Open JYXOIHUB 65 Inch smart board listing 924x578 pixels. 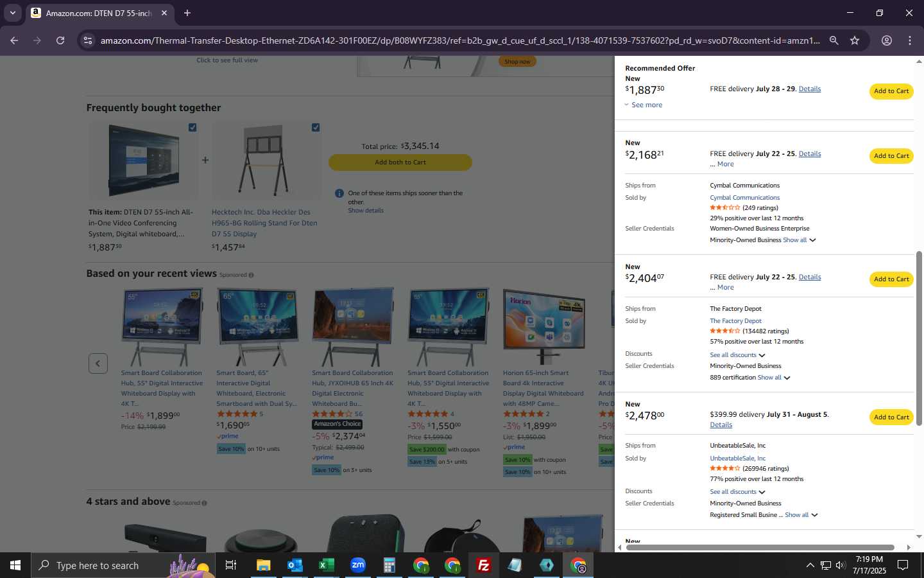coord(352,388)
